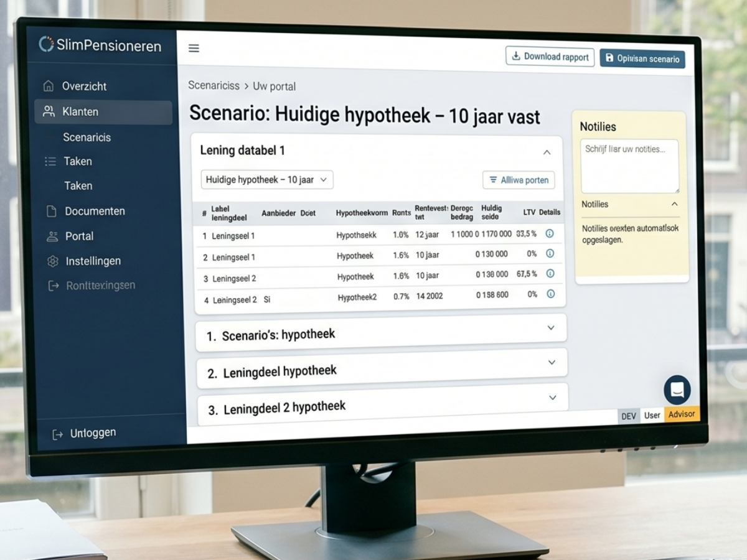Open the chat bubble widget
Screen dimensions: 747x560
677,390
